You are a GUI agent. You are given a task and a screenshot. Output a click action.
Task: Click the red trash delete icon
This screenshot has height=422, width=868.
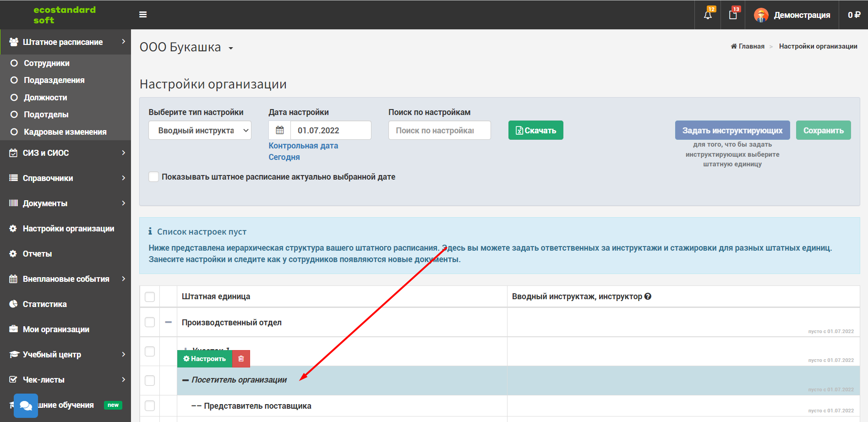pyautogui.click(x=241, y=359)
